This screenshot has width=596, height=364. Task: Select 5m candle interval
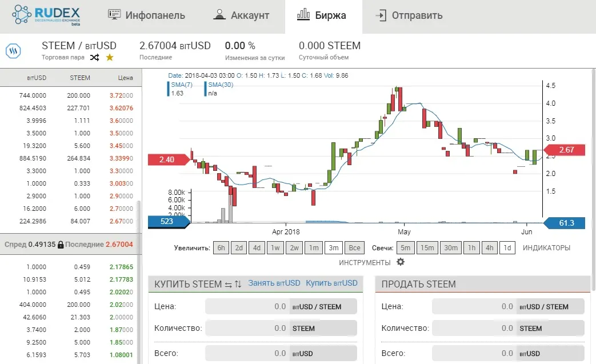pos(406,248)
